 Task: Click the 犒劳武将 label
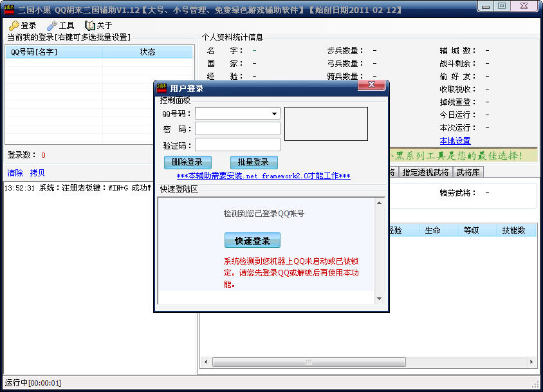[457, 193]
